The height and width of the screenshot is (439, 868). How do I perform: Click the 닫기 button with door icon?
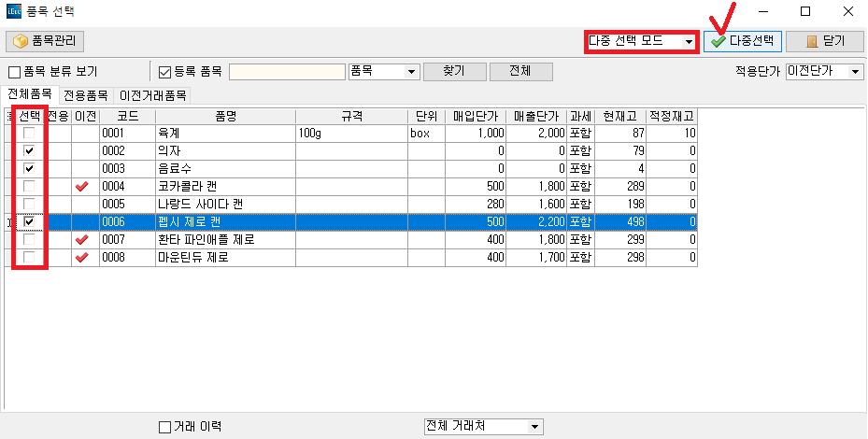(x=824, y=41)
